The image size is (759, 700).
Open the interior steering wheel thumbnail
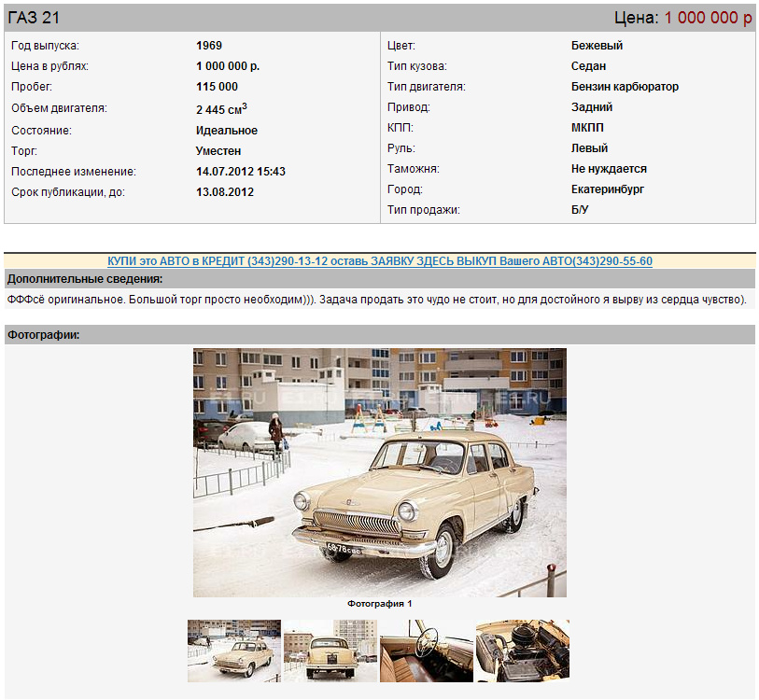[426, 651]
